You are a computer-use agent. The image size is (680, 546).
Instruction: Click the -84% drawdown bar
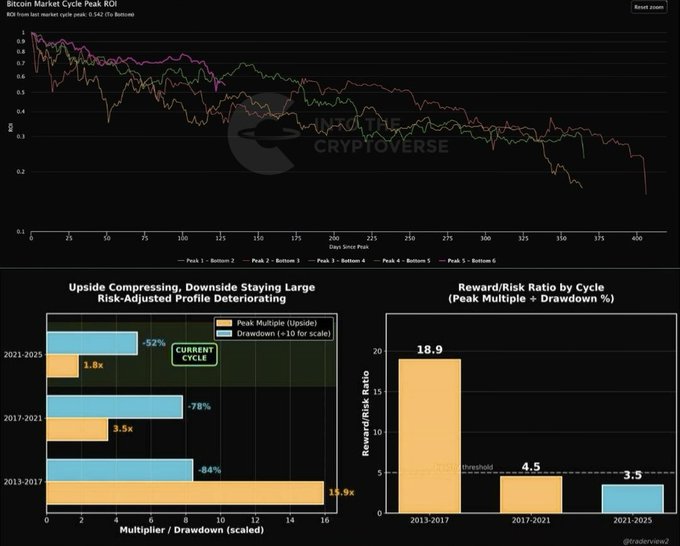click(119, 470)
